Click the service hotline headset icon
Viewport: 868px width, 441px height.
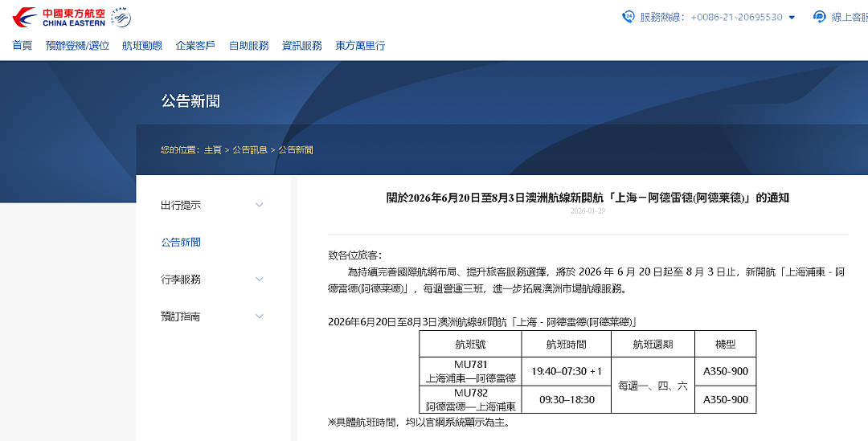(628, 17)
